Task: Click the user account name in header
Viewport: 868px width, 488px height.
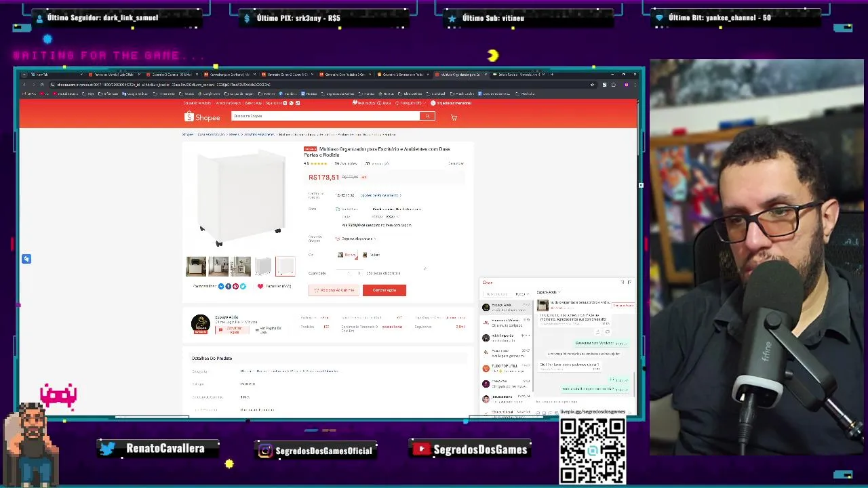Action: click(450, 103)
